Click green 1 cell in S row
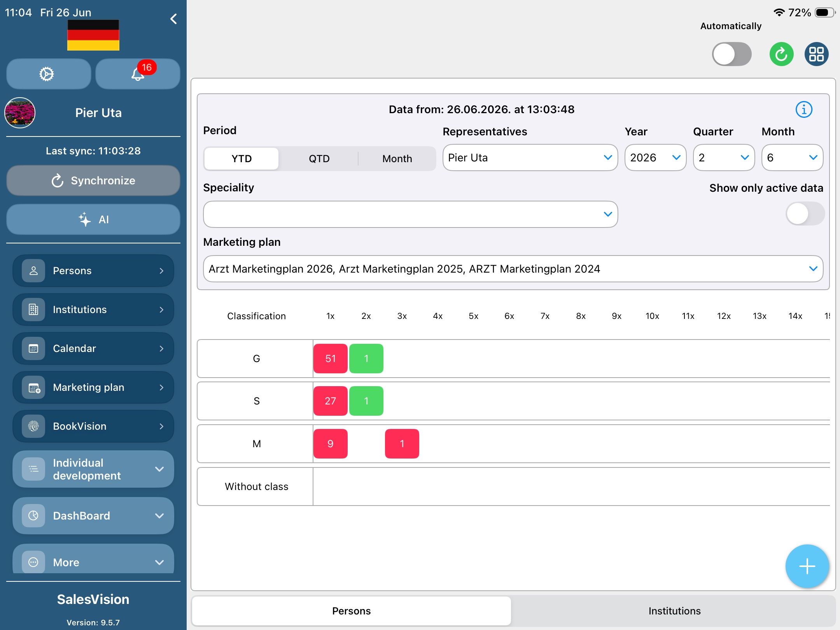This screenshot has width=840, height=630. click(x=366, y=401)
